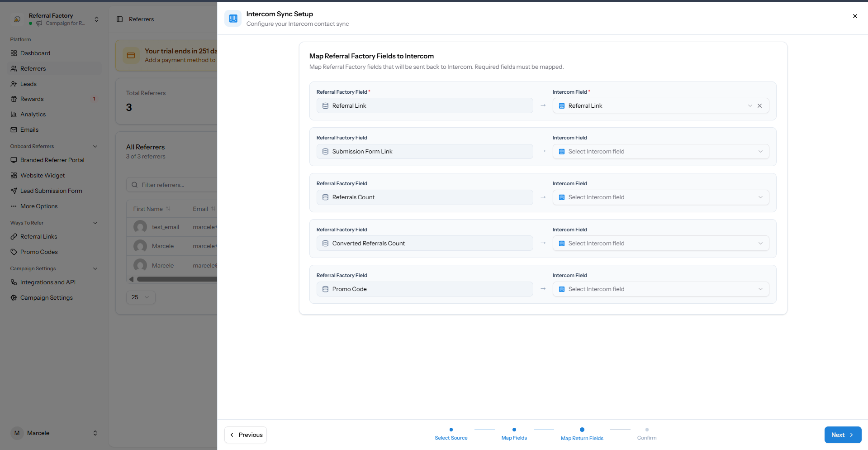The image size is (868, 450).
Task: Click the Intercom logo icon in header
Action: coord(233,19)
